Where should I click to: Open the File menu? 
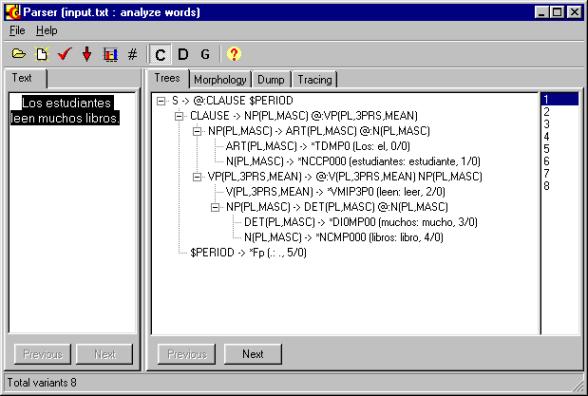click(17, 30)
